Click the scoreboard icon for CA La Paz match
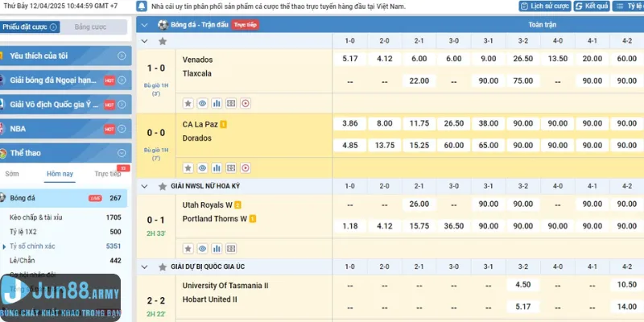This screenshot has width=644, height=322. (x=231, y=167)
